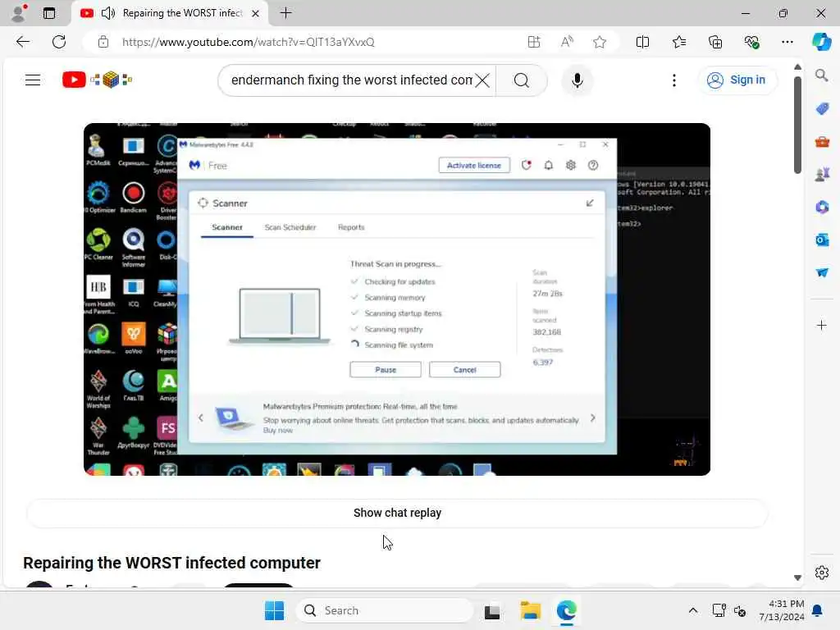840x630 pixels.
Task: Open sidebar Tools briefcase
Action: click(822, 142)
